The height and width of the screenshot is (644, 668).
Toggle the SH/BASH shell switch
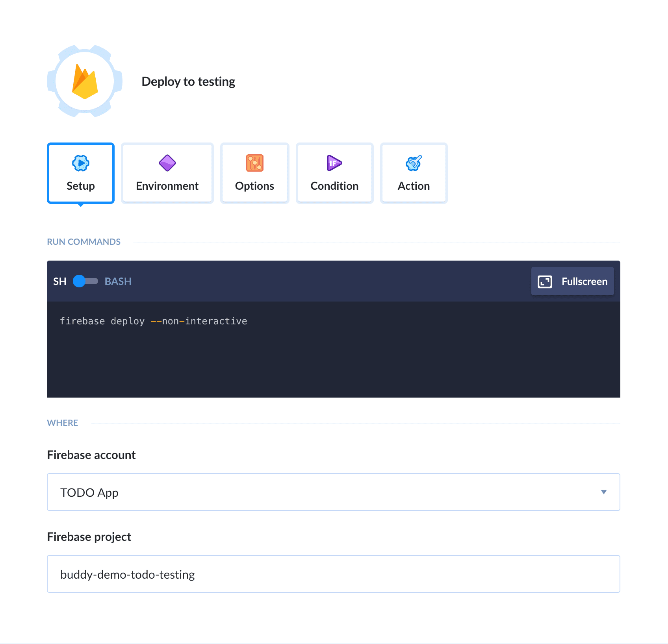tap(85, 281)
